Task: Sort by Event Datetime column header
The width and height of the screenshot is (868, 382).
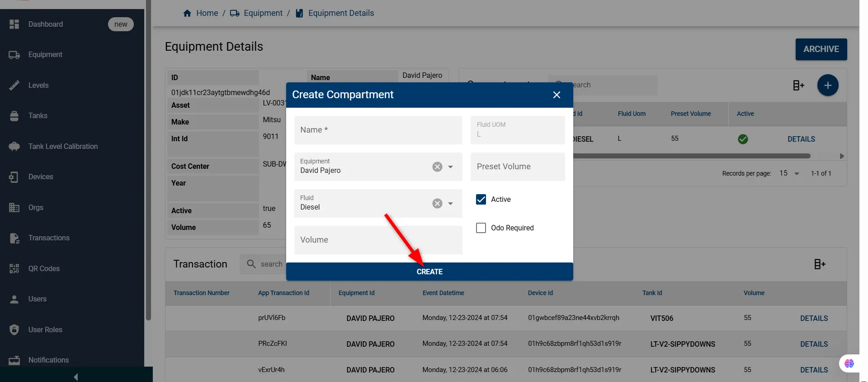Action: pyautogui.click(x=443, y=293)
